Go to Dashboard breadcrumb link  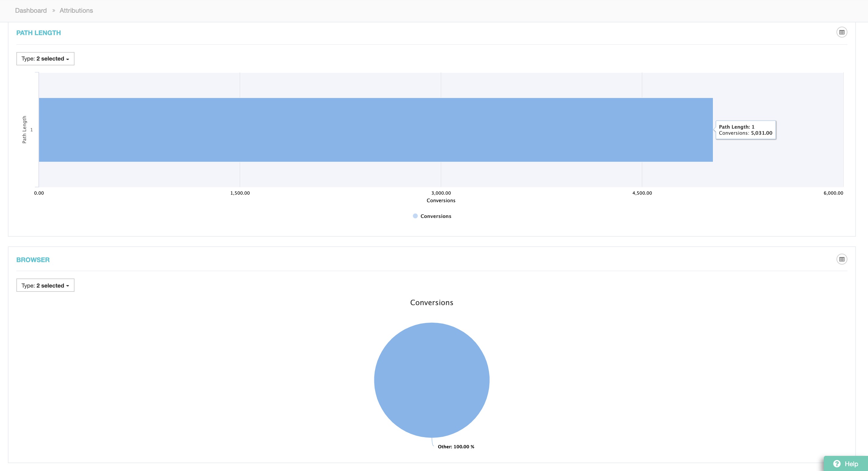31,10
